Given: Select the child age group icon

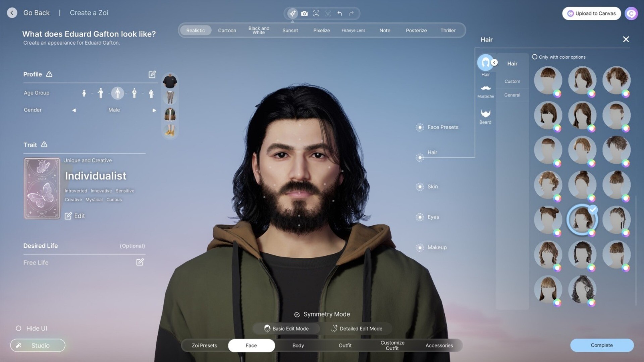Looking at the screenshot, I should tap(100, 93).
